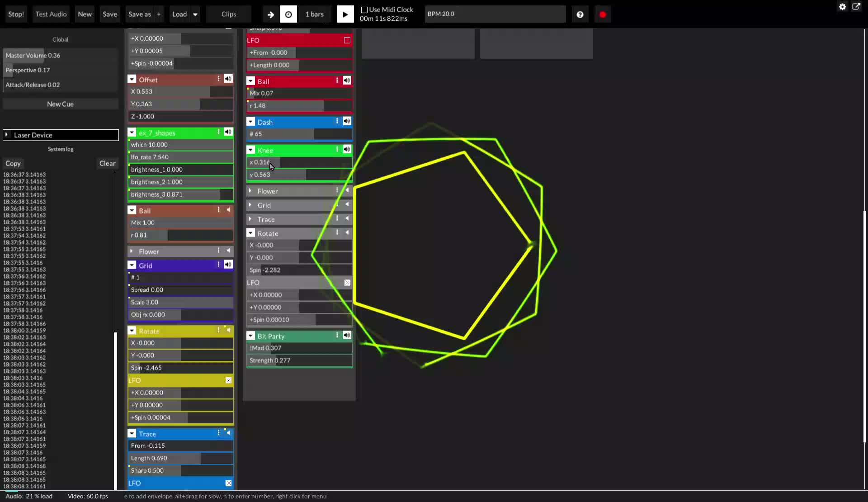
Task: Click the metronome clock icon
Action: 288,14
